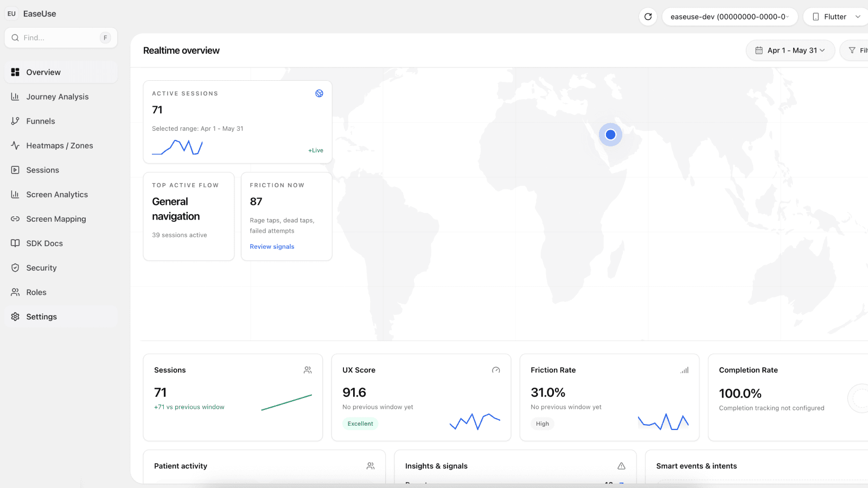Click the Active Sessions sparkline chart
This screenshot has height=488, width=868.
point(177,147)
